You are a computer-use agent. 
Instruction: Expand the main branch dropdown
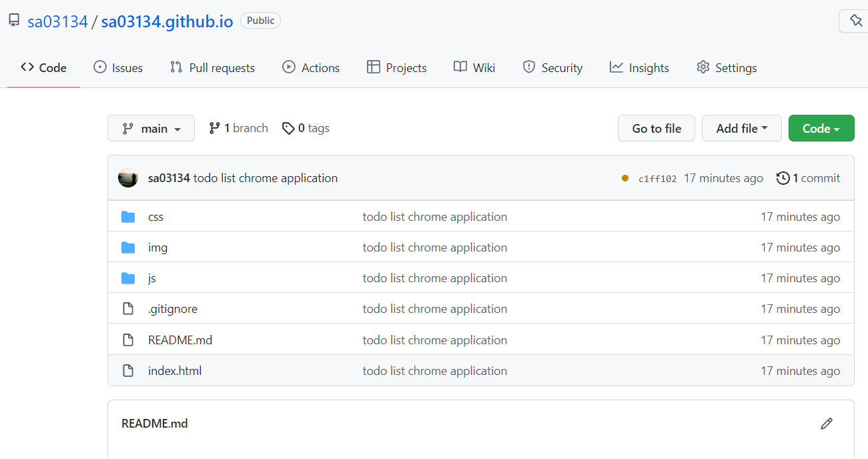(151, 128)
